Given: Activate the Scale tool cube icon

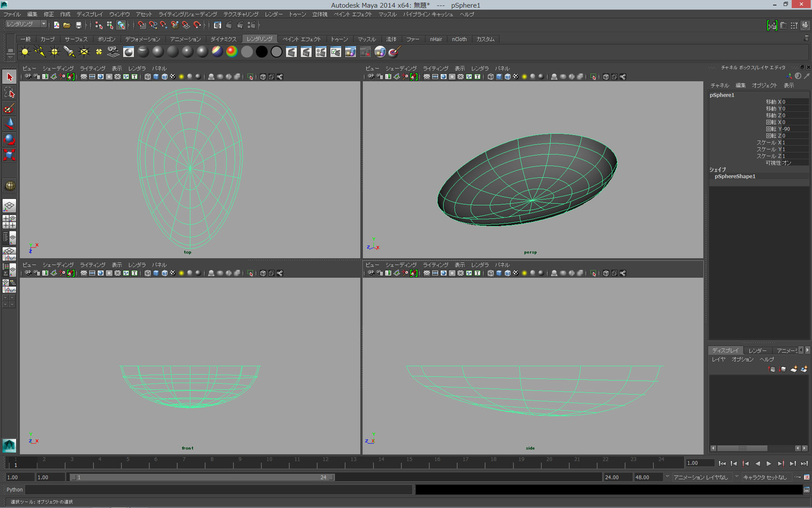Looking at the screenshot, I should [9, 155].
